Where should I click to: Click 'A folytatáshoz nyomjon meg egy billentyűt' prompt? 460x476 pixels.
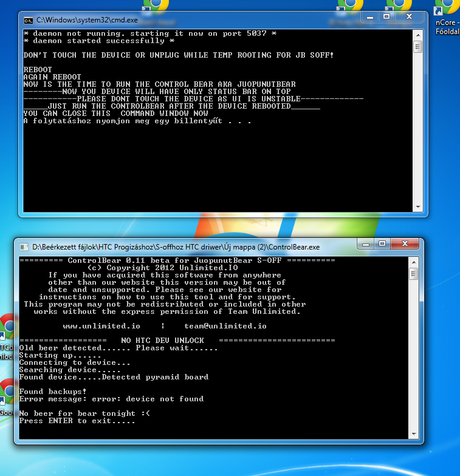pos(137,121)
